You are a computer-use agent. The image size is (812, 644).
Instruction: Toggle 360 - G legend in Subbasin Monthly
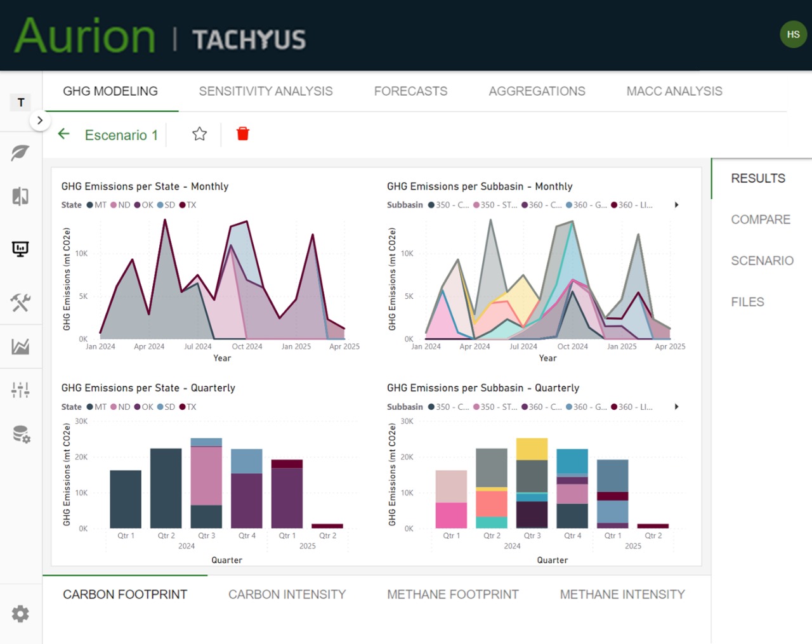(587, 205)
